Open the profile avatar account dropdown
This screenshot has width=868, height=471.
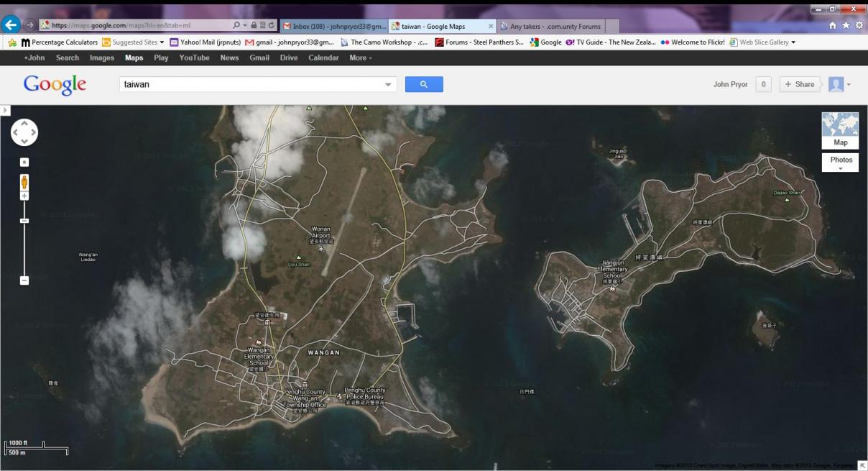pos(839,85)
